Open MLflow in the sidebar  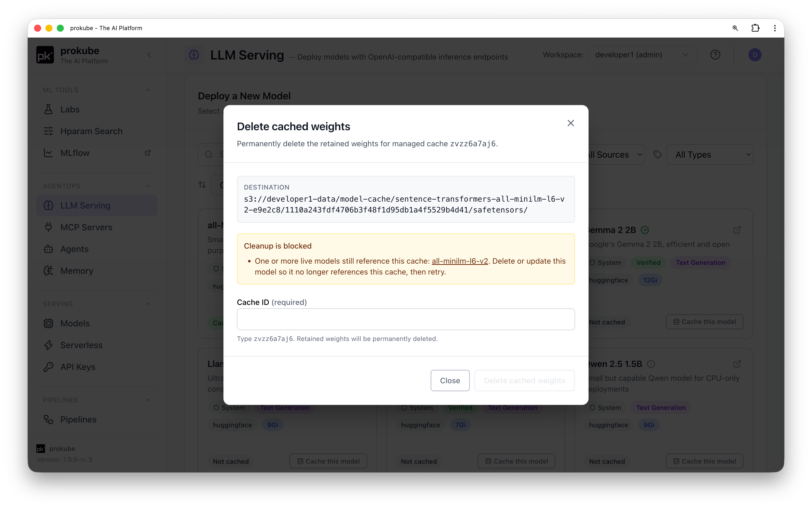pos(97,153)
